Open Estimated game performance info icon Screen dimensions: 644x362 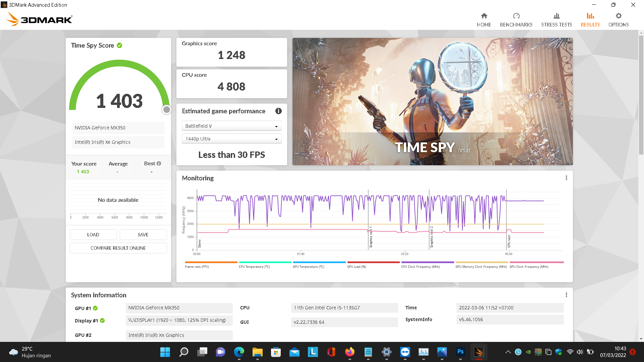[278, 111]
